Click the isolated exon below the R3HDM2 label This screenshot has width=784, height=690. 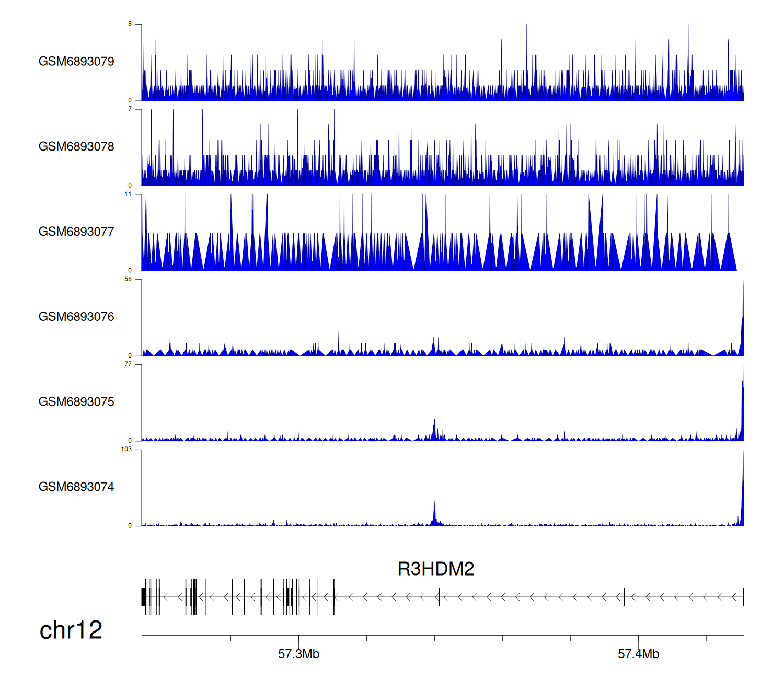coord(439,597)
